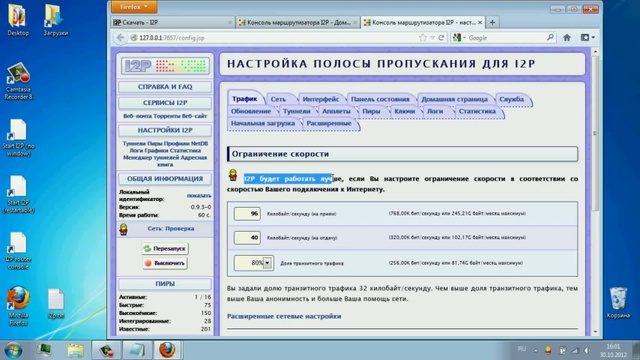This screenshot has height=360, width=640.
Task: Click the Выключить shutdown button
Action: click(x=165, y=263)
